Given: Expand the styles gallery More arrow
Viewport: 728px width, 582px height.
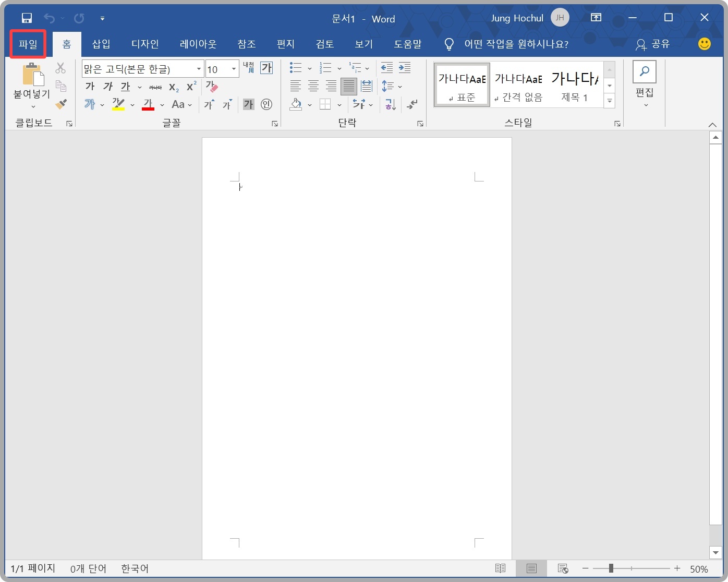Looking at the screenshot, I should 610,100.
